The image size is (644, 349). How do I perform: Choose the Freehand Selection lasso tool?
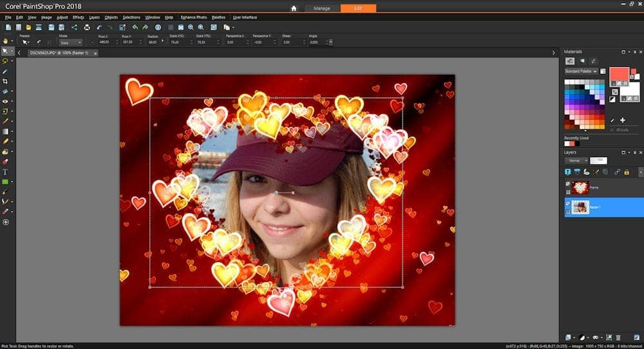point(5,61)
